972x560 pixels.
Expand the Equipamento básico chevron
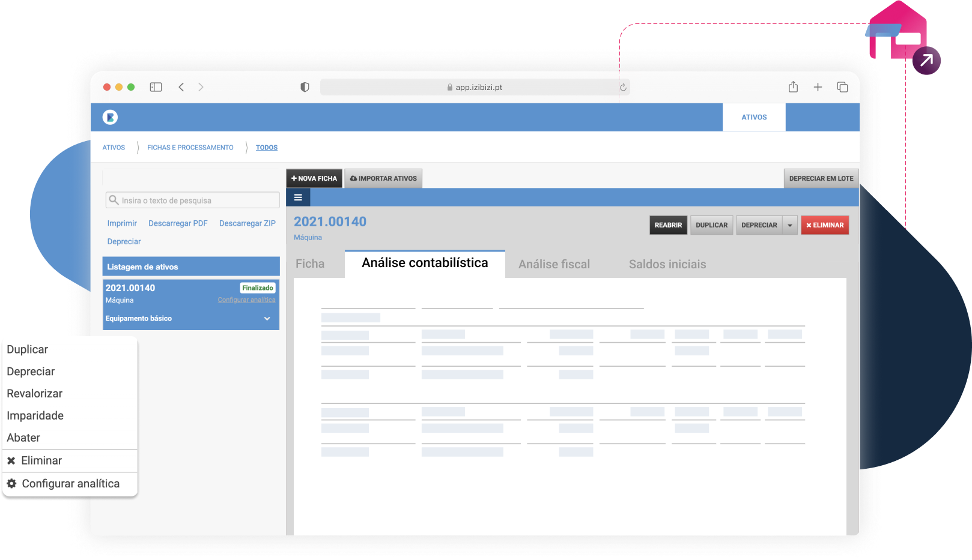click(267, 319)
